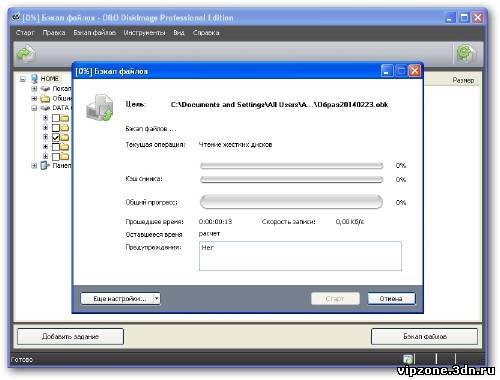Click the Добавить задание button

click(x=70, y=336)
